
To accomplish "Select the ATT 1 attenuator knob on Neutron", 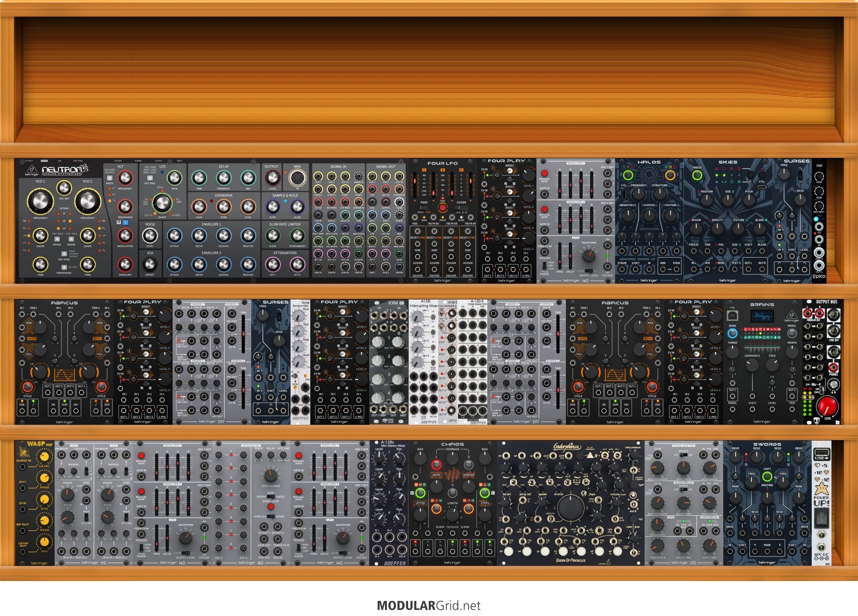I will (x=272, y=264).
